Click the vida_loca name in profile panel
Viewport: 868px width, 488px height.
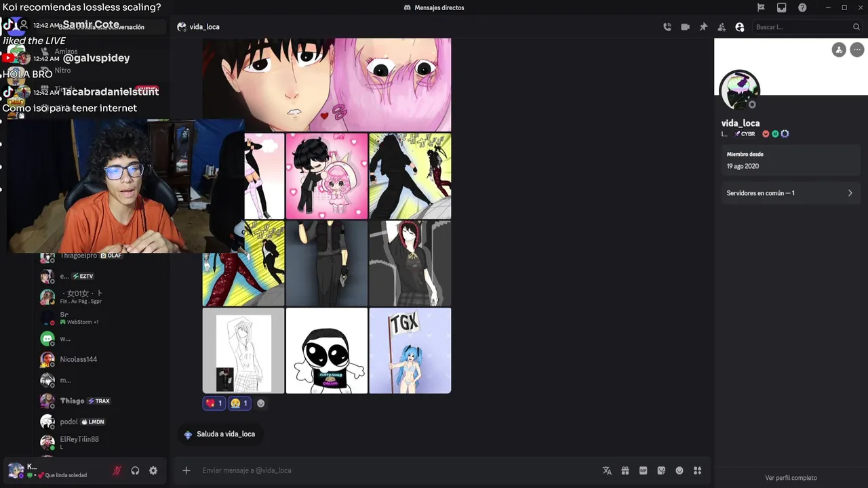(741, 123)
